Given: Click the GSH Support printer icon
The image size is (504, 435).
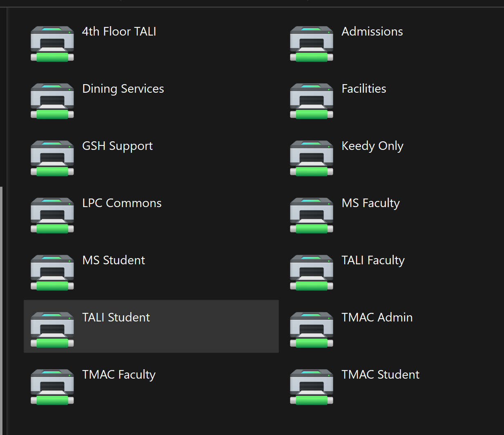Looking at the screenshot, I should click(x=52, y=158).
